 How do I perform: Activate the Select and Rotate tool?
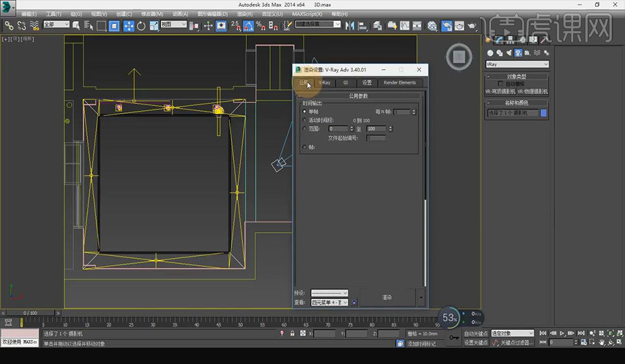141,26
